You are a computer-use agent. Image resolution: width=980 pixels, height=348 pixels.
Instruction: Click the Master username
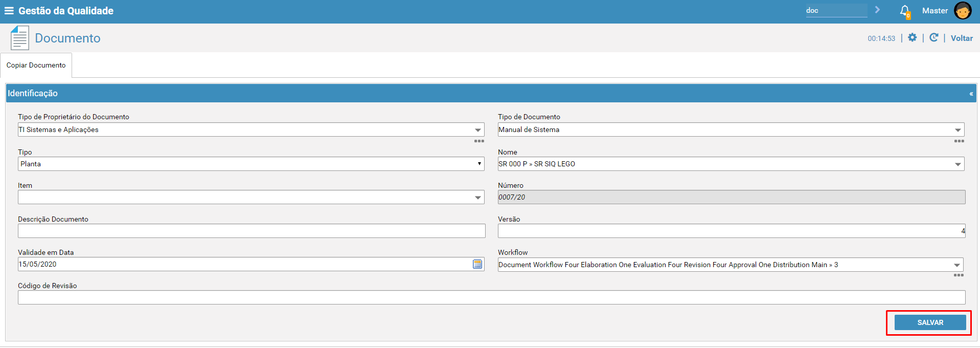click(x=935, y=11)
